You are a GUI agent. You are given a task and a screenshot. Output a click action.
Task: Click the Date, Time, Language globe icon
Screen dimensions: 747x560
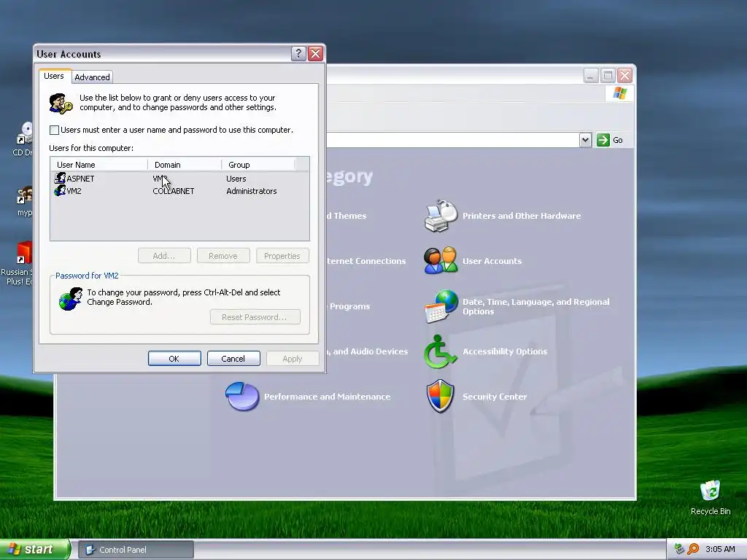pos(441,306)
